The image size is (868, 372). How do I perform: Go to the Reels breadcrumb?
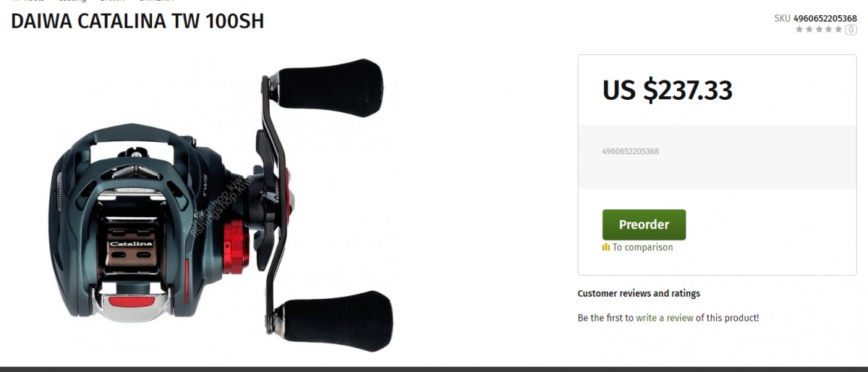click(34, 1)
